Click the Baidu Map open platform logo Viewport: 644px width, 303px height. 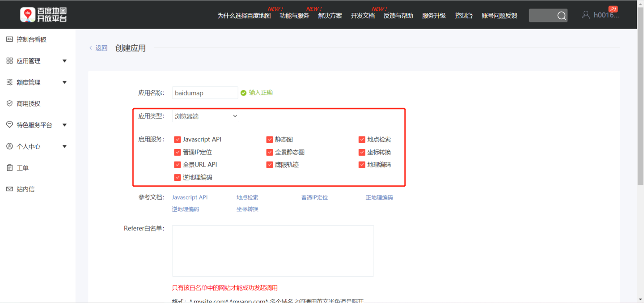click(43, 15)
